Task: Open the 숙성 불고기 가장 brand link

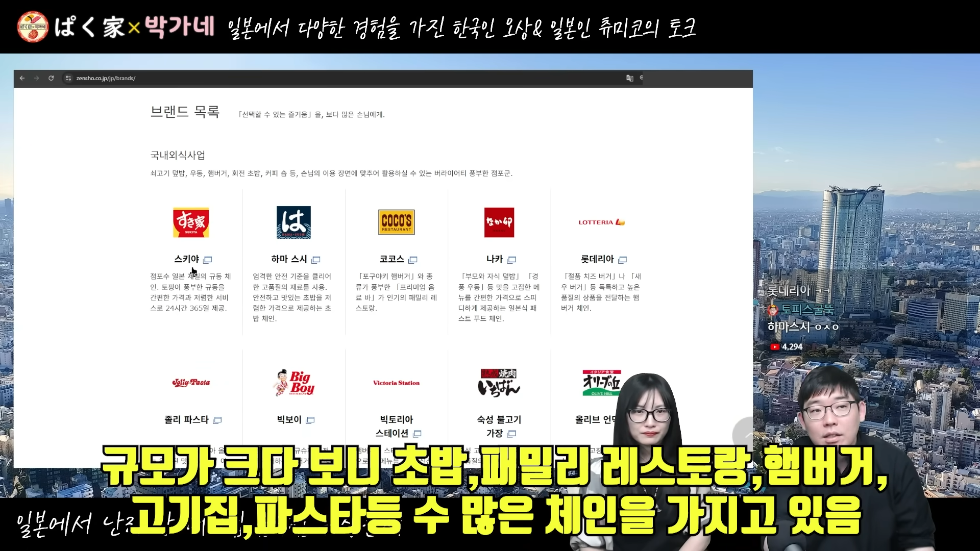Action: coord(499,427)
